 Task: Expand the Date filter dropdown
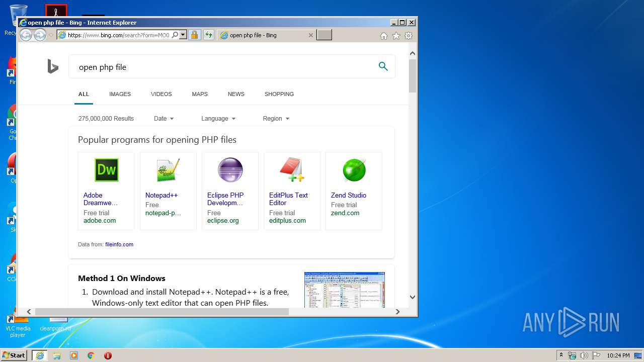(164, 119)
